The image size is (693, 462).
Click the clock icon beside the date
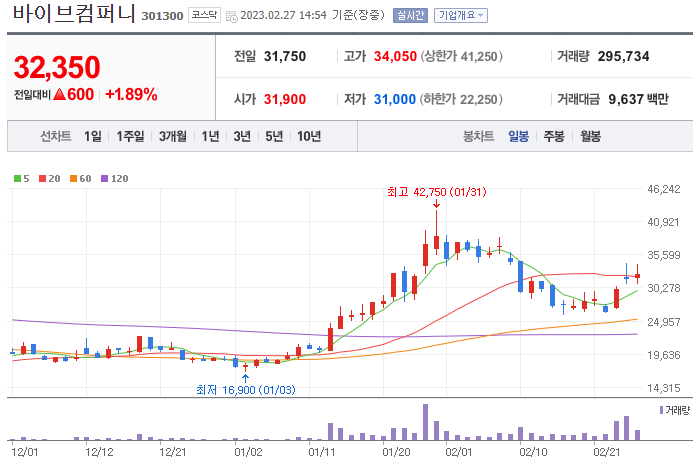[x=232, y=17]
